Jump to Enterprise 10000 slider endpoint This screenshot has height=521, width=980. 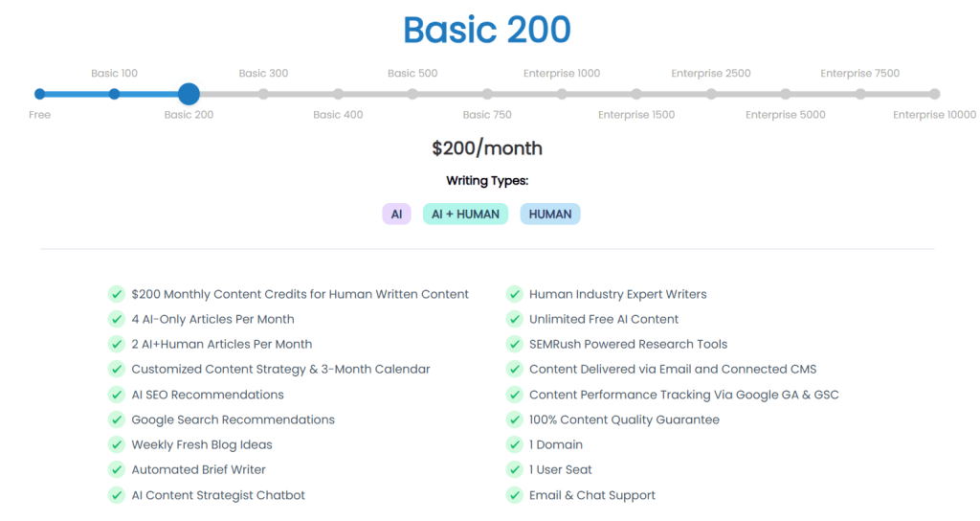935,94
